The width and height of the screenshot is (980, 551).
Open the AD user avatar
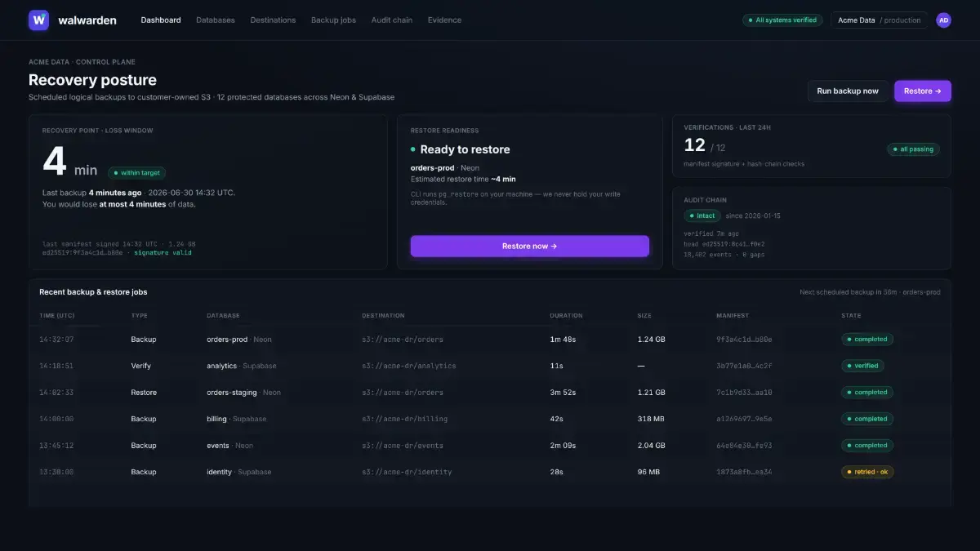[x=943, y=20]
